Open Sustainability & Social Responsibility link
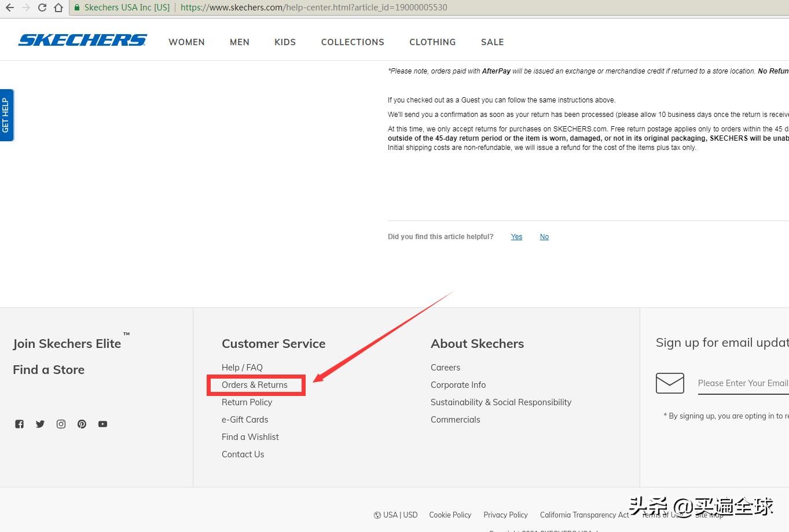 [501, 402]
